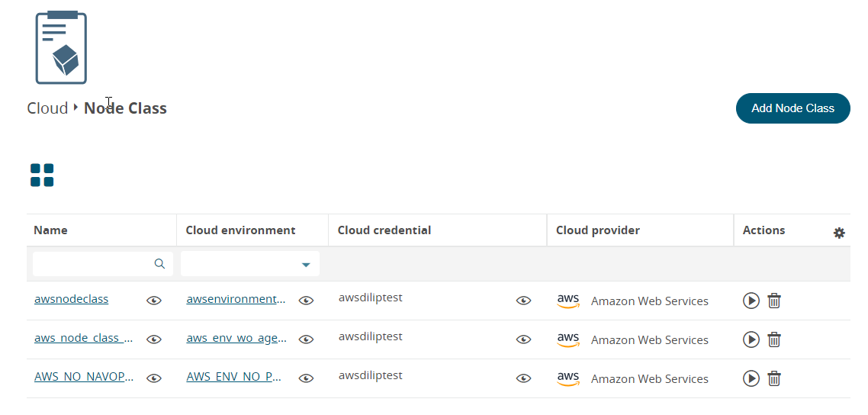Viewport: 868px width, 415px height.
Task: Open the awsnodeclass link
Action: point(72,299)
